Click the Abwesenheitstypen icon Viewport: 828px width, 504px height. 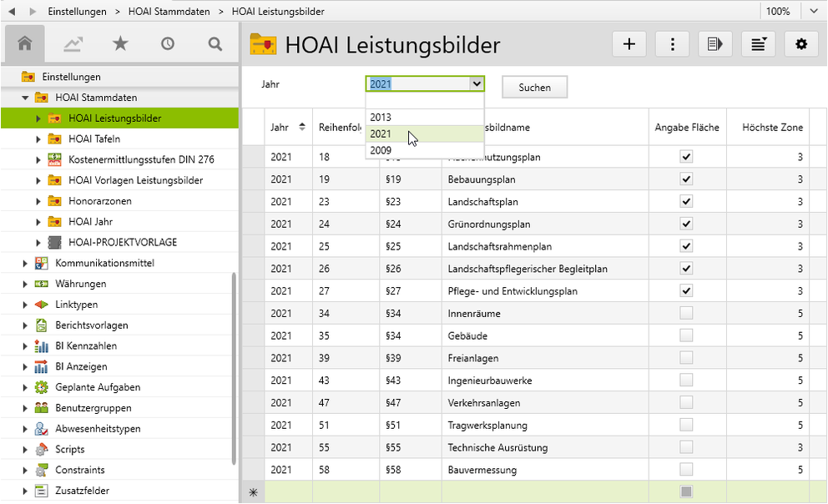[41, 429]
